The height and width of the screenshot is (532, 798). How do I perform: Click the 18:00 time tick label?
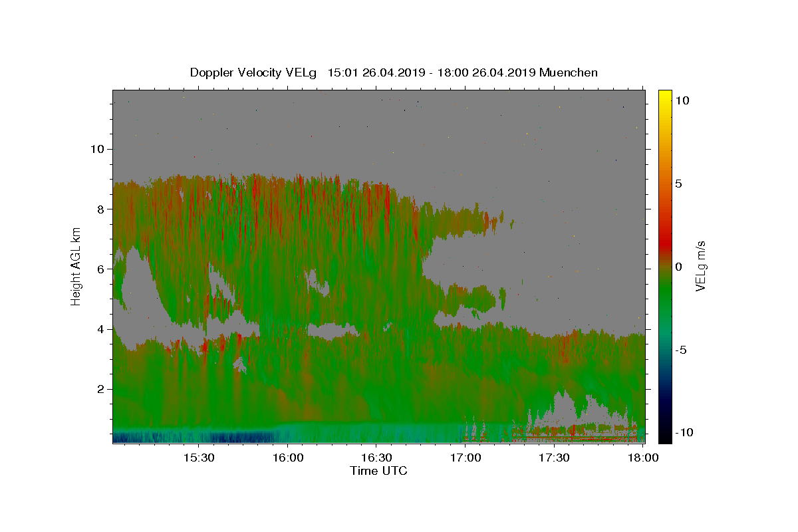click(643, 458)
